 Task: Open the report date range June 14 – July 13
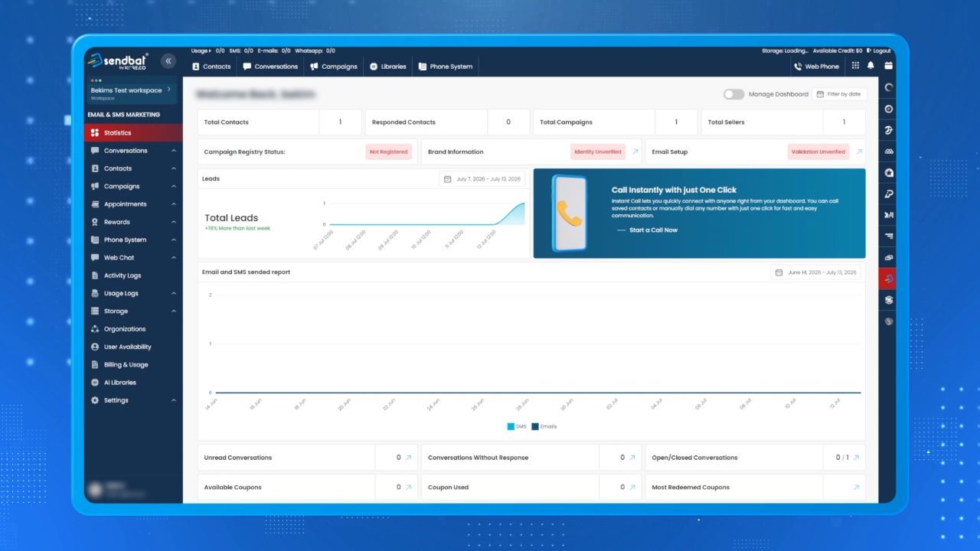[x=816, y=272]
